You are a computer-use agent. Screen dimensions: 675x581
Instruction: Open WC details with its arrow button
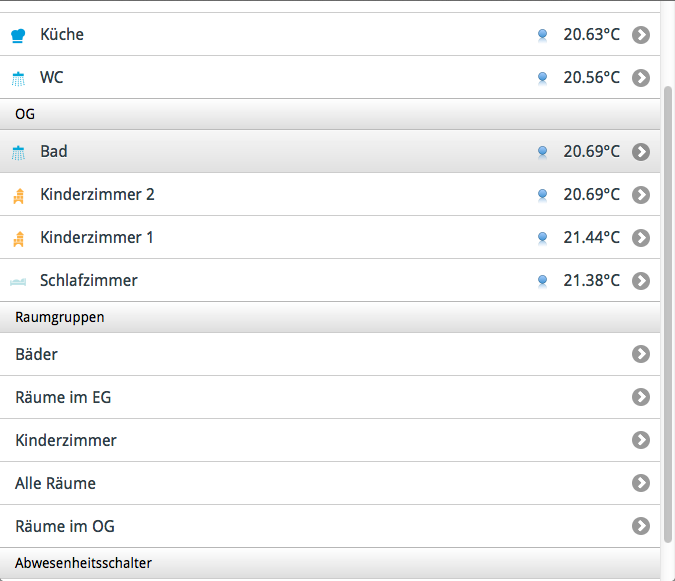point(641,78)
